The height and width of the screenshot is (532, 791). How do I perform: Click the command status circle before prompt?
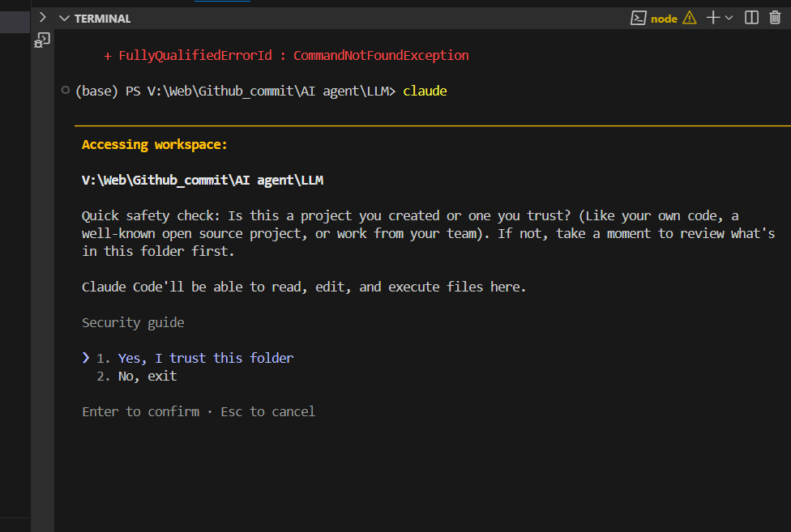(65, 90)
